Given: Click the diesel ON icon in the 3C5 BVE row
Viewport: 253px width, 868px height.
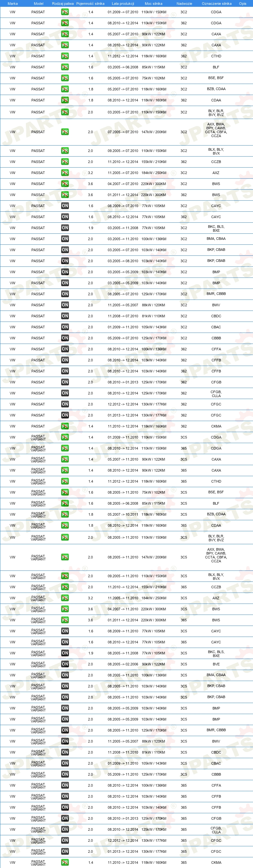Looking at the screenshot, I should click(65, 664).
